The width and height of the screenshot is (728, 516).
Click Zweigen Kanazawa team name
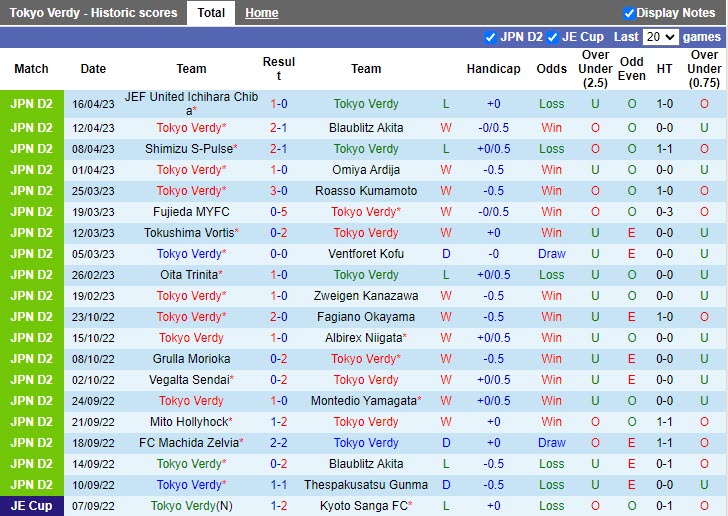point(366,295)
